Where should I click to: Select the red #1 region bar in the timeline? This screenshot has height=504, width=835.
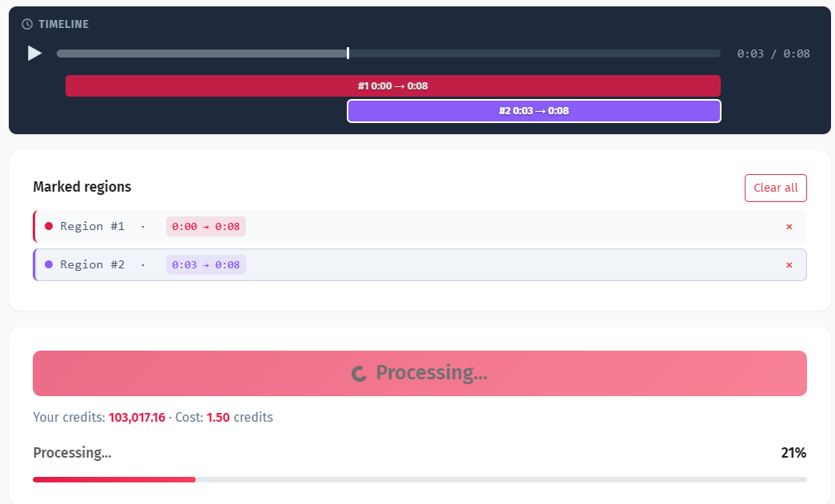392,86
